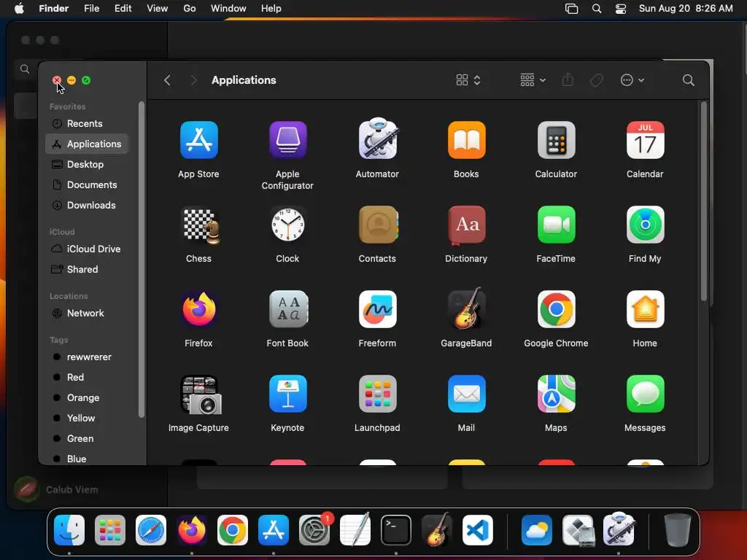747x560 pixels.
Task: Open the Font Book app icon
Action: point(287,309)
